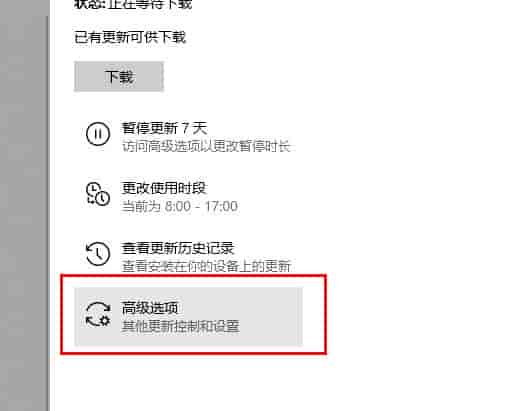Click the 访问高级选项以更改暂停时长 subtitle
This screenshot has width=524, height=411.
pos(206,146)
